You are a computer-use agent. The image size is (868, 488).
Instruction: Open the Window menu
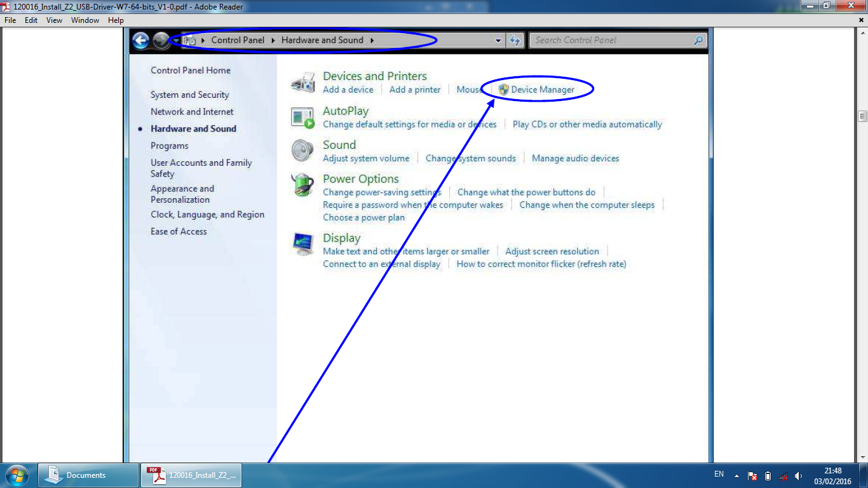pos(85,20)
